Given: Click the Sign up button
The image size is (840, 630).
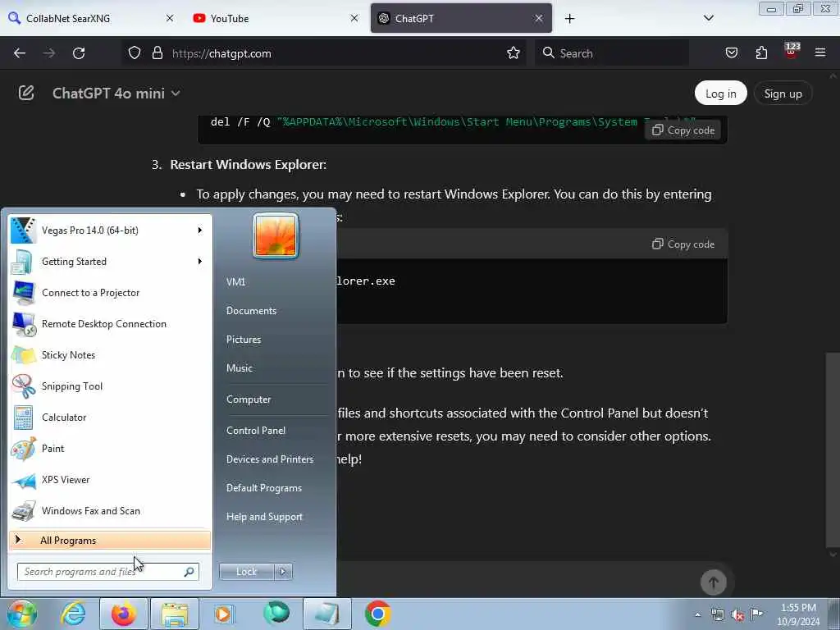Looking at the screenshot, I should coord(783,94).
